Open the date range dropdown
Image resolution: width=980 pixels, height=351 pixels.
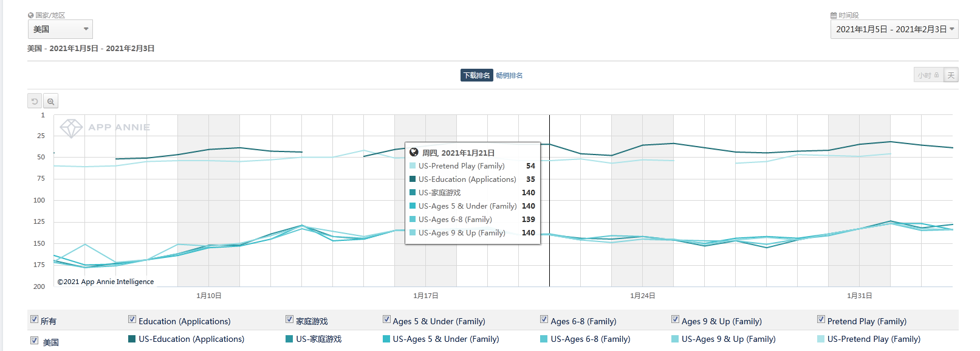(894, 29)
